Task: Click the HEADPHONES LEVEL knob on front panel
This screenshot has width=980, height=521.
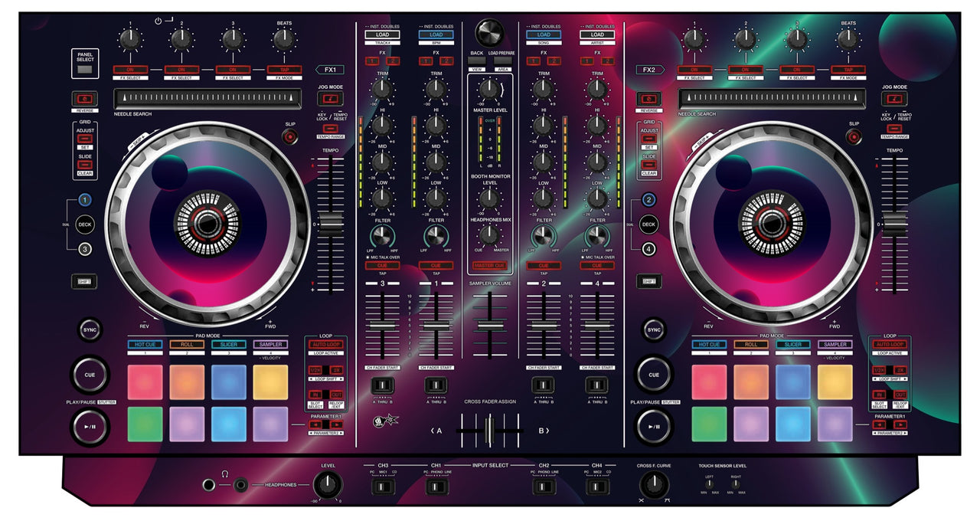Action: [327, 484]
